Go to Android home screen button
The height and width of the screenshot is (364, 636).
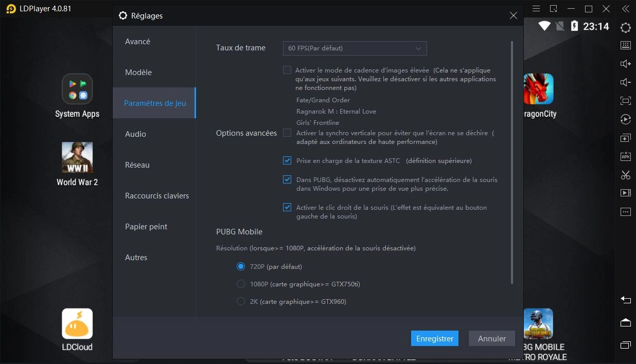tap(625, 322)
